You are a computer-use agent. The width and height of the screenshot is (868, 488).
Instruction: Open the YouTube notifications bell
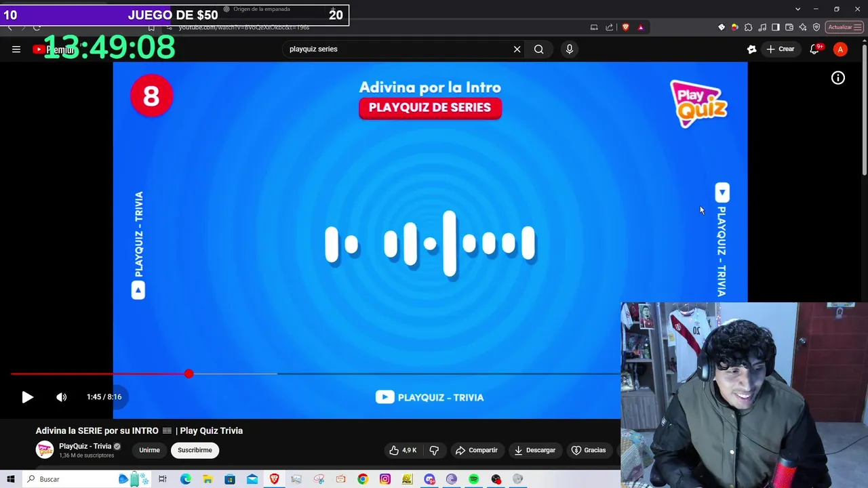coord(815,49)
